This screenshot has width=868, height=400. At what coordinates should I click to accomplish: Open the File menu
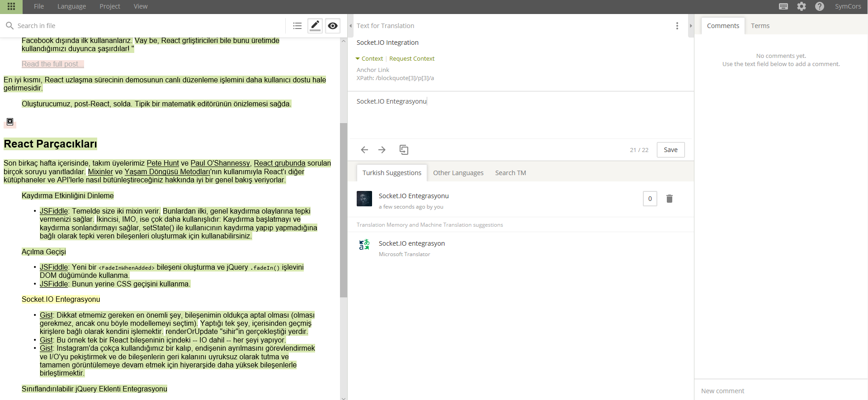[39, 6]
